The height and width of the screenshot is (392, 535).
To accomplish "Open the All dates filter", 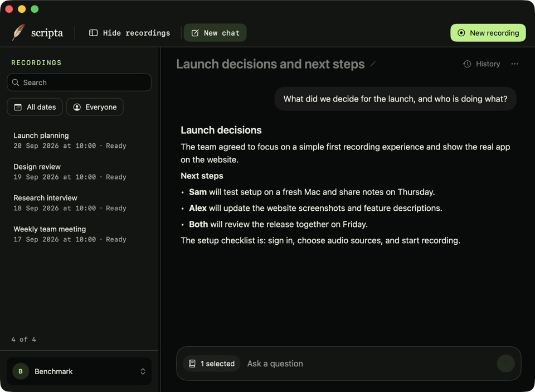I will tap(35, 107).
